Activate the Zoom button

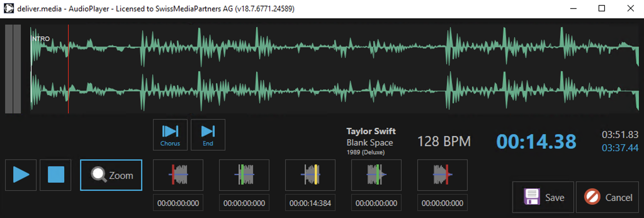(111, 175)
